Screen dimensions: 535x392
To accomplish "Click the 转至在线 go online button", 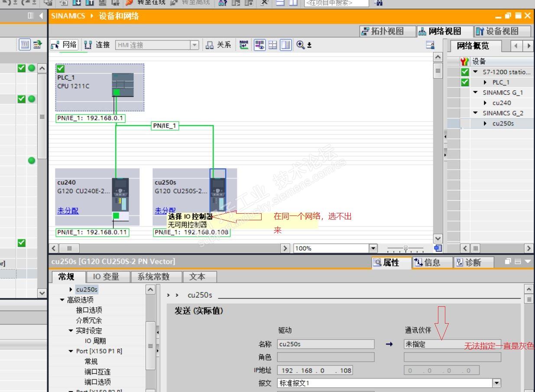I will 146,3.
